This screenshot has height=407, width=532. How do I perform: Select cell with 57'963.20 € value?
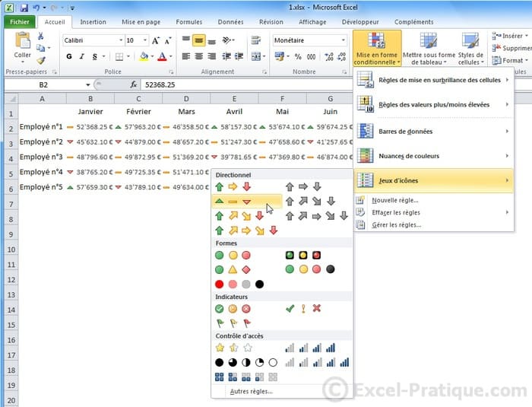click(138, 127)
